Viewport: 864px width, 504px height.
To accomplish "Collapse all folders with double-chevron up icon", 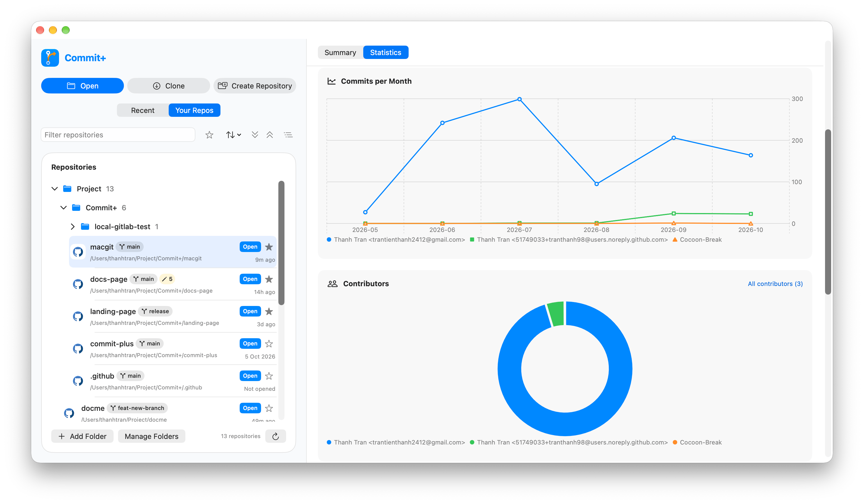I will point(270,135).
